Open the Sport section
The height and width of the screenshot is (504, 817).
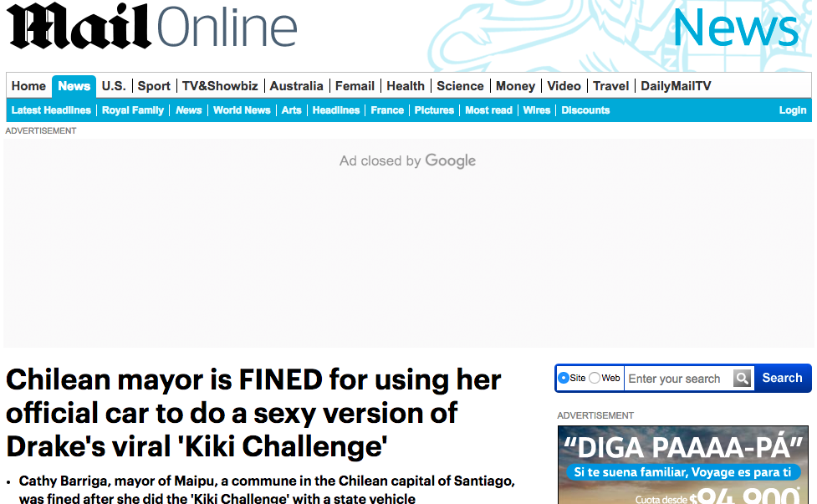pyautogui.click(x=154, y=86)
